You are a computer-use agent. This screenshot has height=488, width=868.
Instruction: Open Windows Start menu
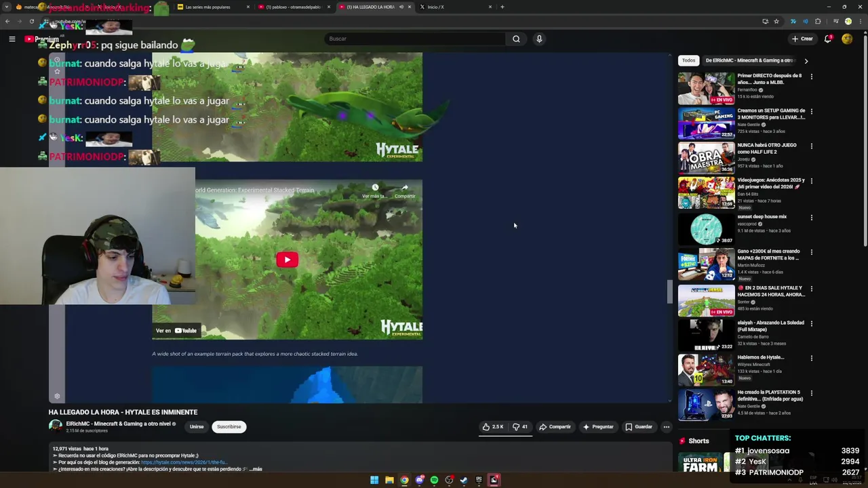coord(374,480)
